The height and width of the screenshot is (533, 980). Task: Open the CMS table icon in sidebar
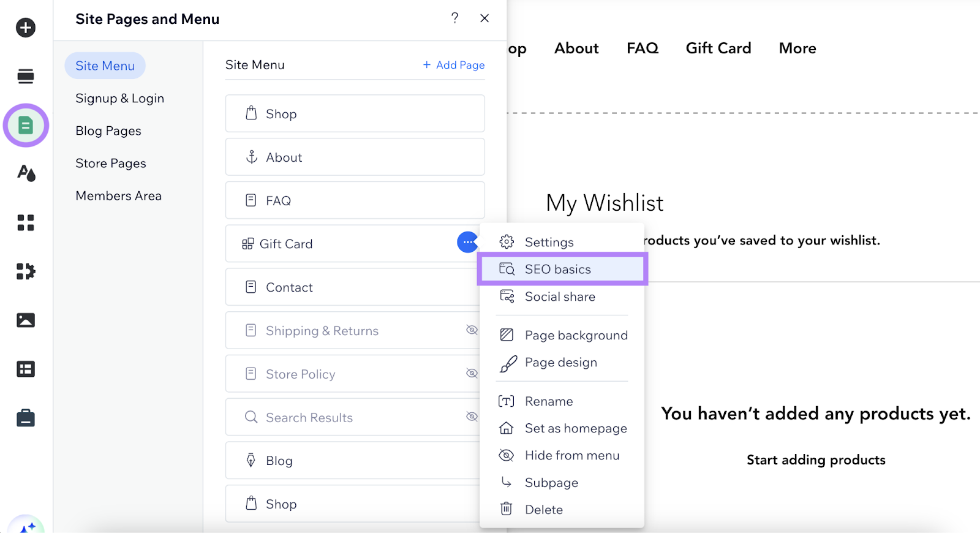pyautogui.click(x=26, y=369)
